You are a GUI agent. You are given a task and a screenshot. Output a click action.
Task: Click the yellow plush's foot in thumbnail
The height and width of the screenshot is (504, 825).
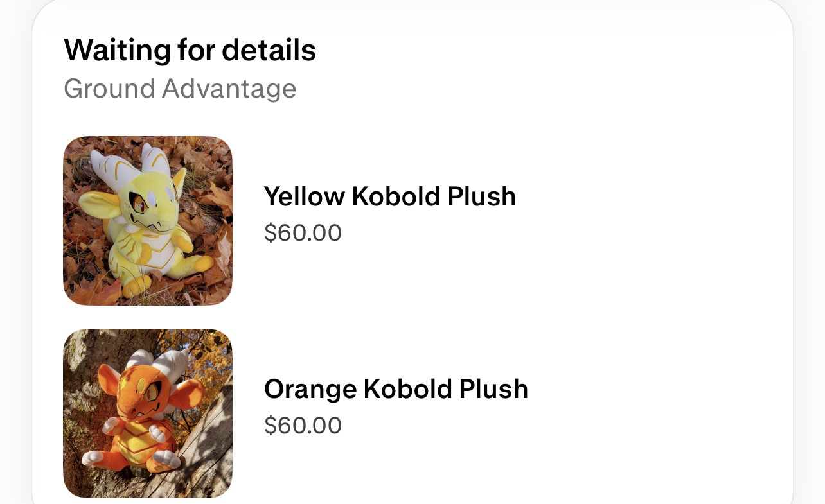[x=202, y=263]
